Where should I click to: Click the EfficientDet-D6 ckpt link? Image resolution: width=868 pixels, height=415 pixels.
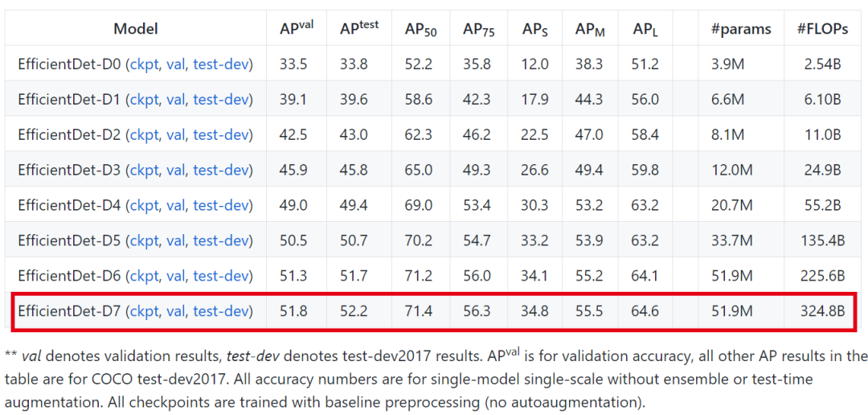pyautogui.click(x=144, y=276)
